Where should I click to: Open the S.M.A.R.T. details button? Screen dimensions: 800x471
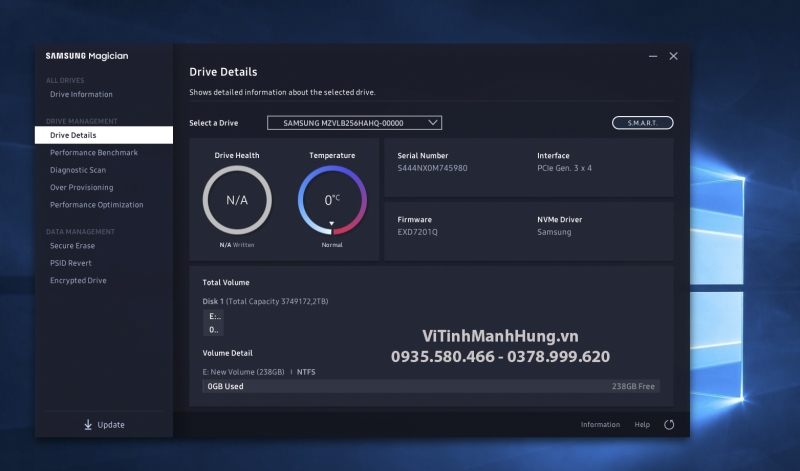(642, 123)
